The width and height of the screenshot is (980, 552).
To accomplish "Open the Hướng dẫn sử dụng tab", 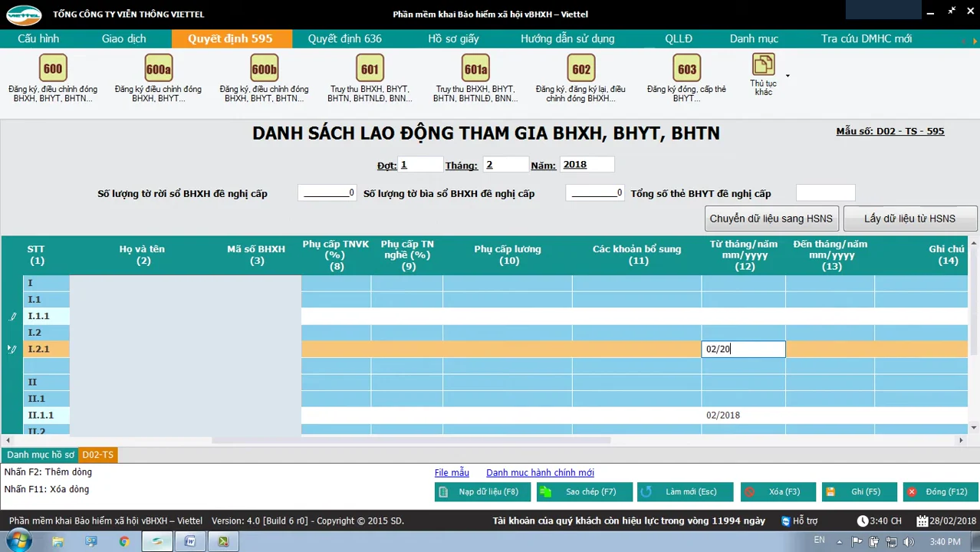I will (567, 38).
